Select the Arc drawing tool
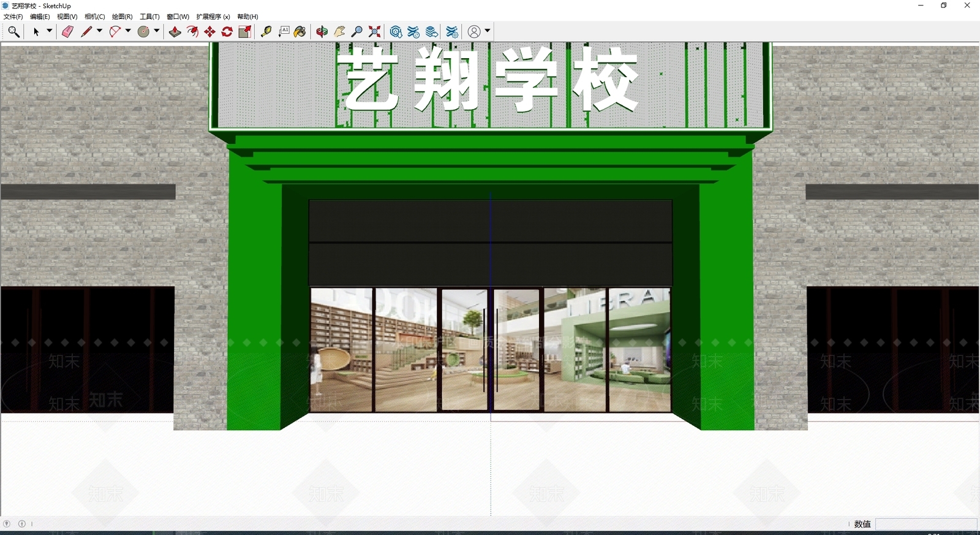Screen dimensions: 980x535 click(x=115, y=32)
